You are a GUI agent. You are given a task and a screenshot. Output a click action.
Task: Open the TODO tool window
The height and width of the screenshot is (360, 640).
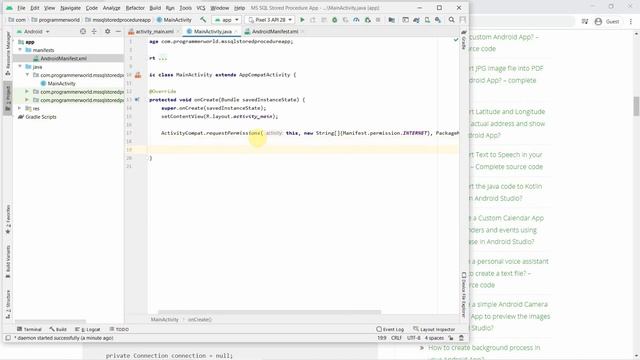point(119,329)
